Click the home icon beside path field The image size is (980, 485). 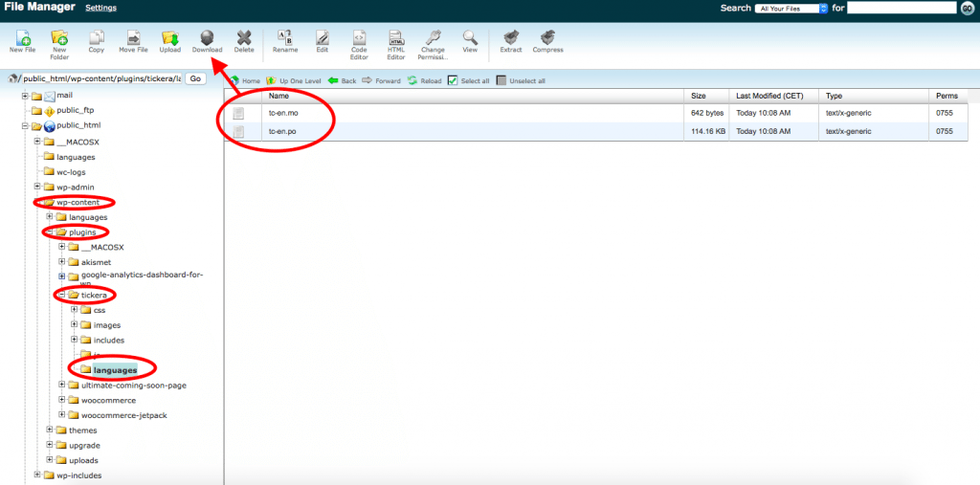(x=12, y=78)
